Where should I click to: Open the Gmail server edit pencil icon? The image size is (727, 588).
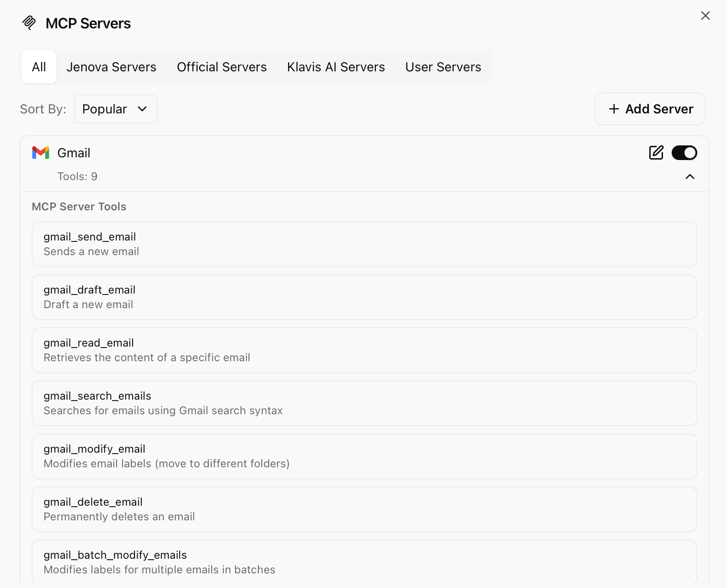coord(656,153)
